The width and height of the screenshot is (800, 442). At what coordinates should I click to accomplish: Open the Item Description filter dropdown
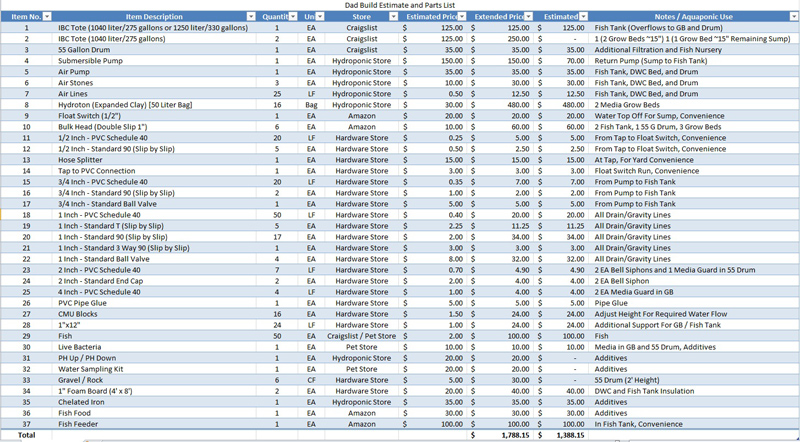coord(250,17)
